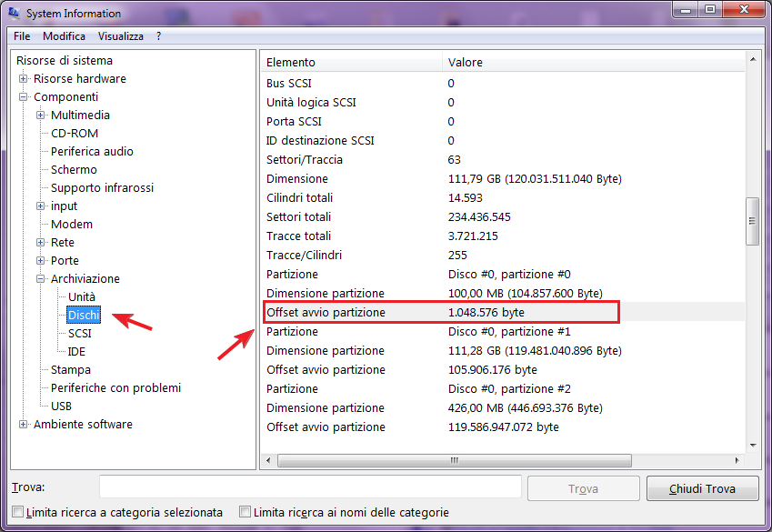The image size is (772, 532).
Task: Click the horizontal scrollbar right arrow
Action: (737, 460)
